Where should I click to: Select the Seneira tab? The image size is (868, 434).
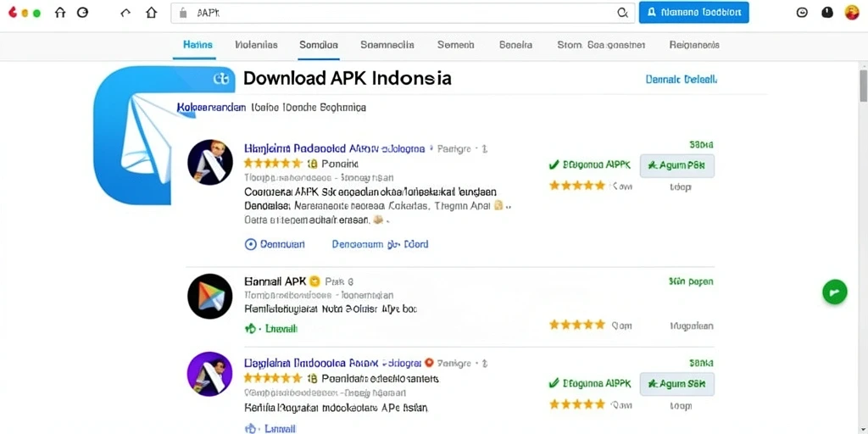click(x=515, y=45)
